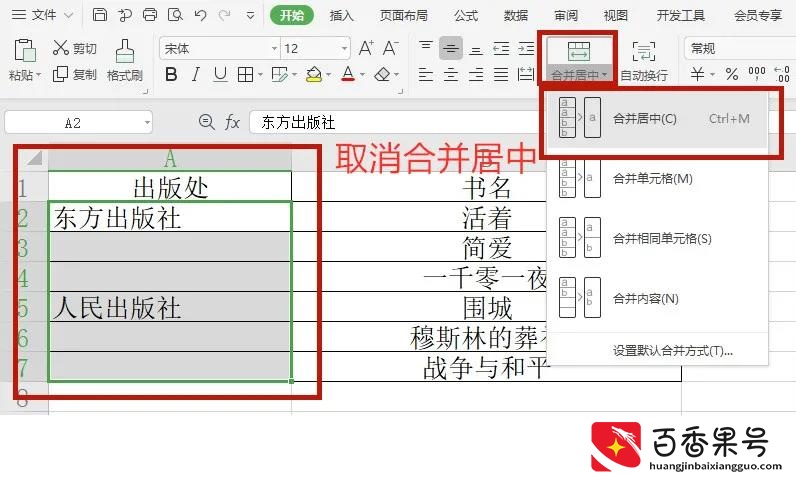This screenshot has width=796, height=477.
Task: Click the cell borders icon
Action: coord(245,75)
